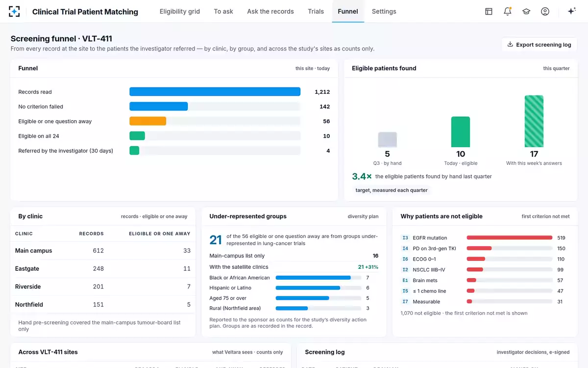Click the Rural (Northfield area) row
588x368 pixels.
point(294,308)
